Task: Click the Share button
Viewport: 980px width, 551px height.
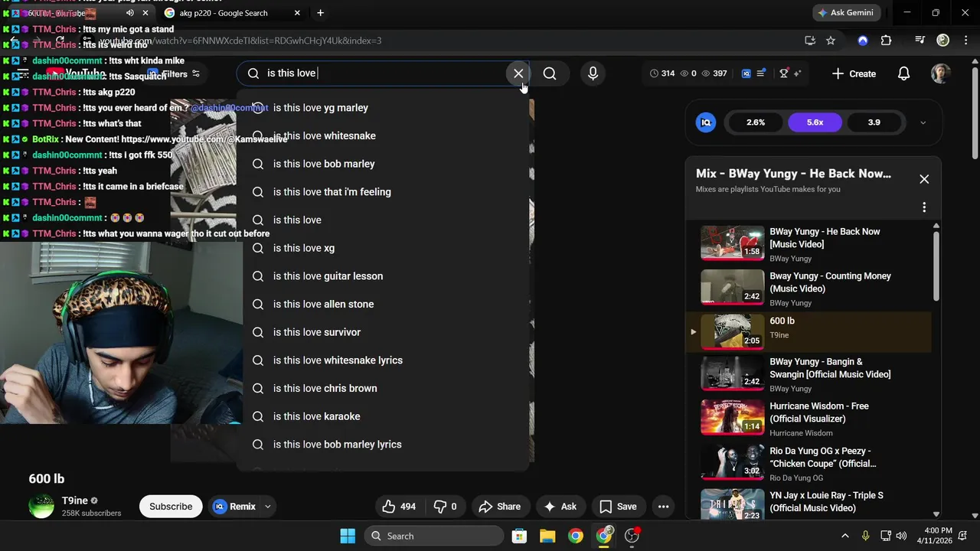Action: (x=500, y=507)
